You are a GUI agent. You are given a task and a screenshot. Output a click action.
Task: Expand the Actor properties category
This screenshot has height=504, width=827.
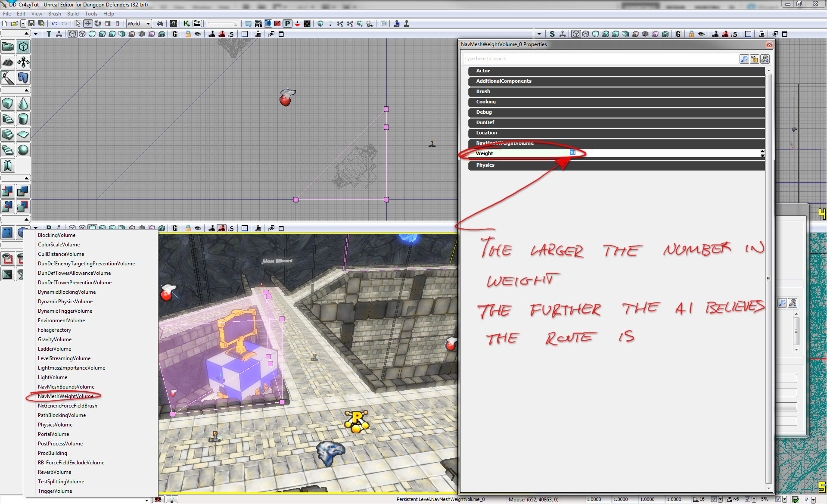tap(616, 71)
